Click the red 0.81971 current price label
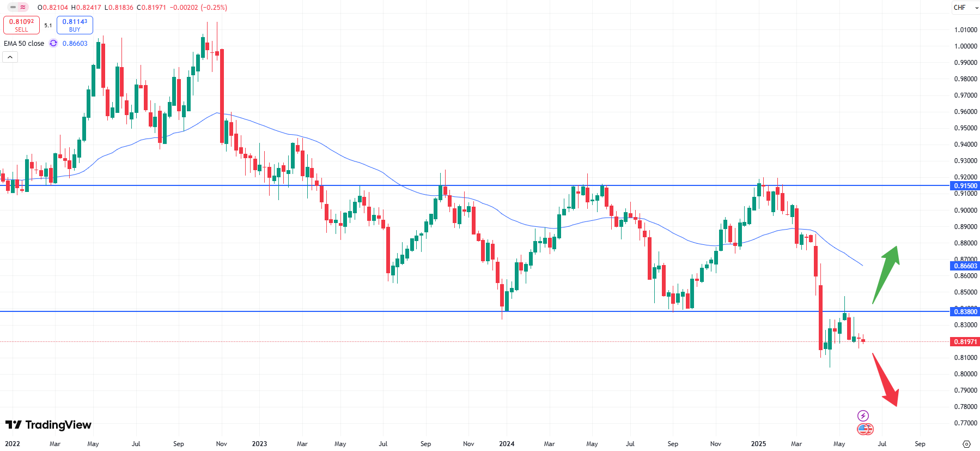The image size is (980, 451). click(966, 342)
